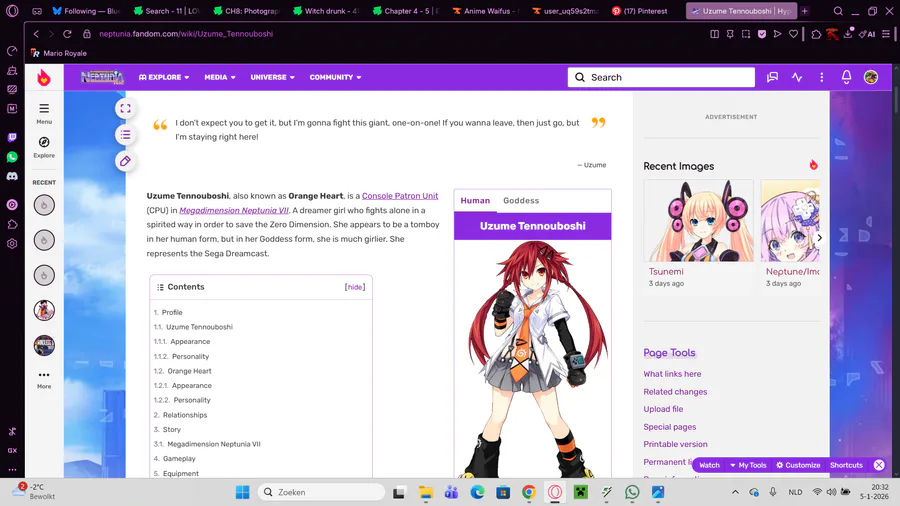Open browser tab search magnifier
The width and height of the screenshot is (900, 506).
(x=838, y=11)
